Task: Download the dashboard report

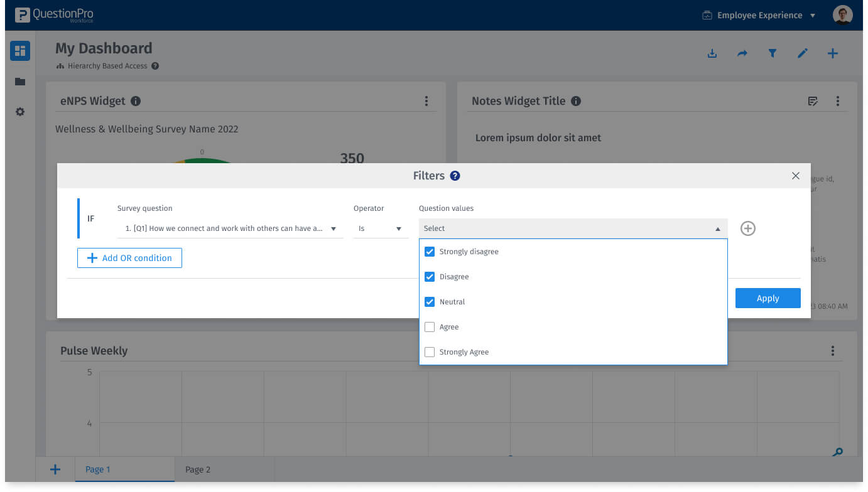Action: (712, 53)
